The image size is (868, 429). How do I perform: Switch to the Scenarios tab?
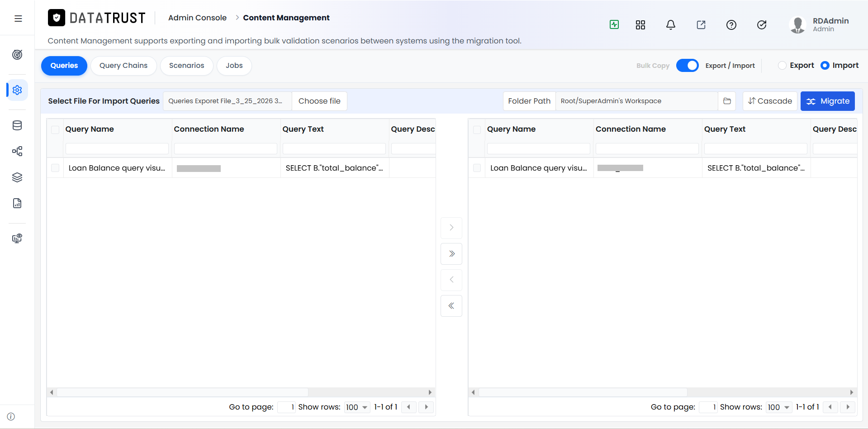[x=187, y=66]
